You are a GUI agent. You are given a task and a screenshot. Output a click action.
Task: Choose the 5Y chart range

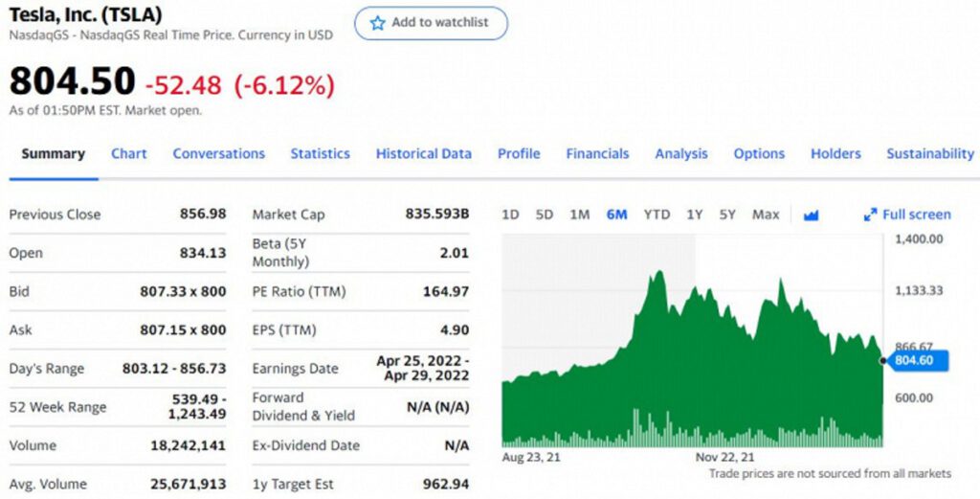tap(727, 215)
